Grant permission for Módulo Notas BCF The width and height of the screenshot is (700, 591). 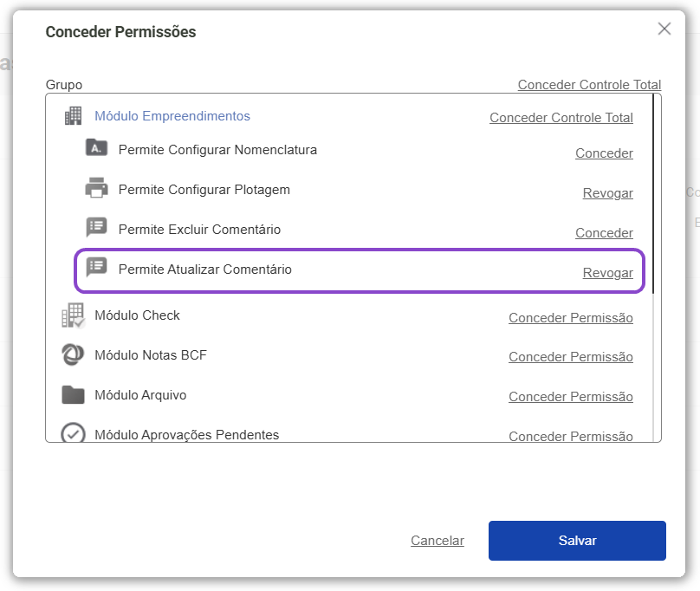click(x=570, y=357)
